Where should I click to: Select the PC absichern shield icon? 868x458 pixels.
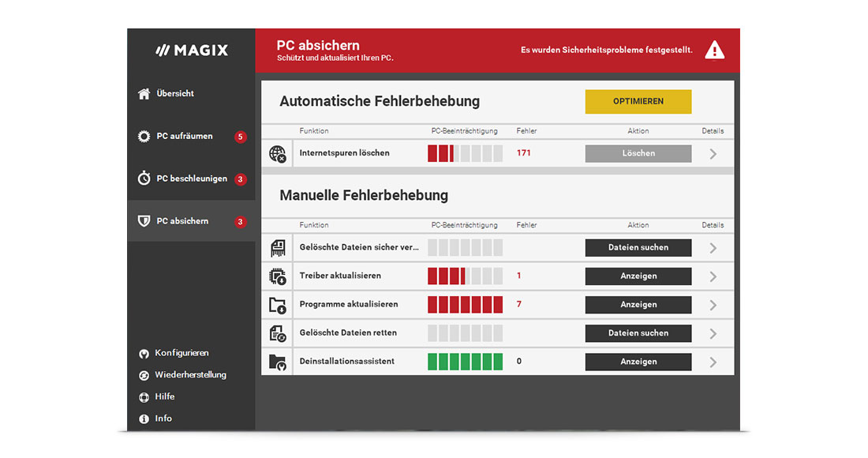click(144, 221)
